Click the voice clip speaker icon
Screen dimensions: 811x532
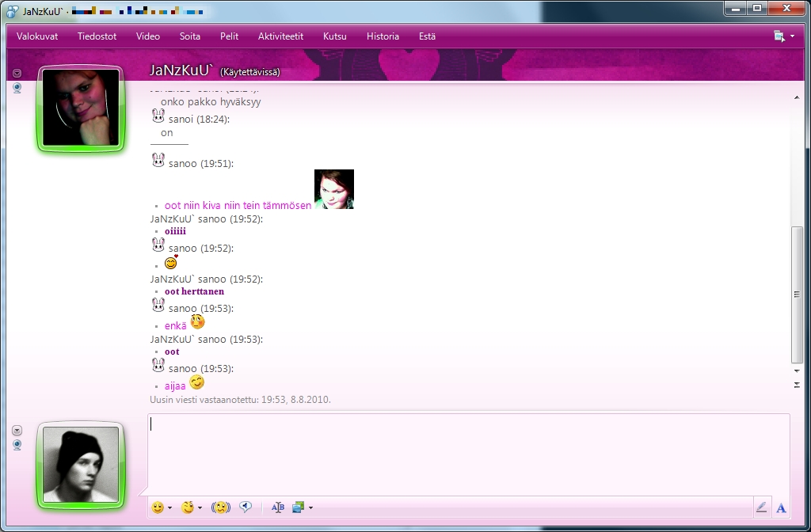pyautogui.click(x=246, y=507)
